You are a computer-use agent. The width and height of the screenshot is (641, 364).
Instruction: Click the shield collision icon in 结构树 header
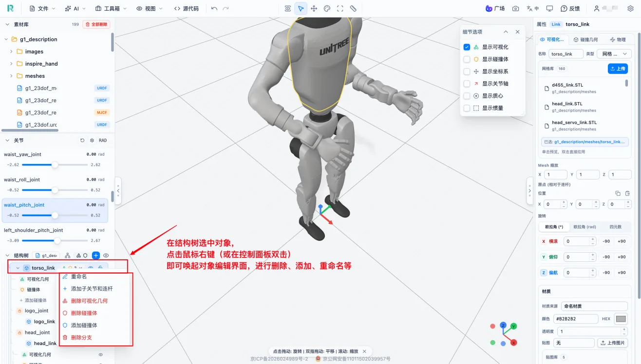coord(85,255)
